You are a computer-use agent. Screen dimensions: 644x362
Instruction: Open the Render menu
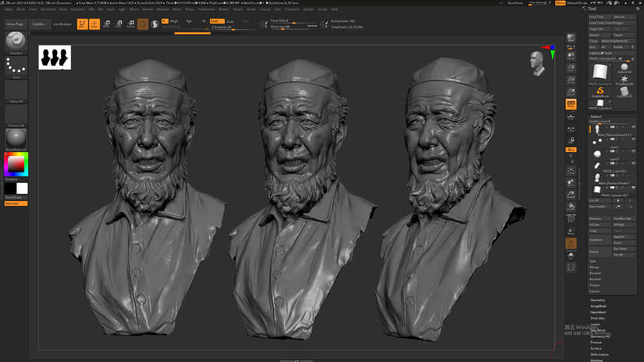click(224, 9)
